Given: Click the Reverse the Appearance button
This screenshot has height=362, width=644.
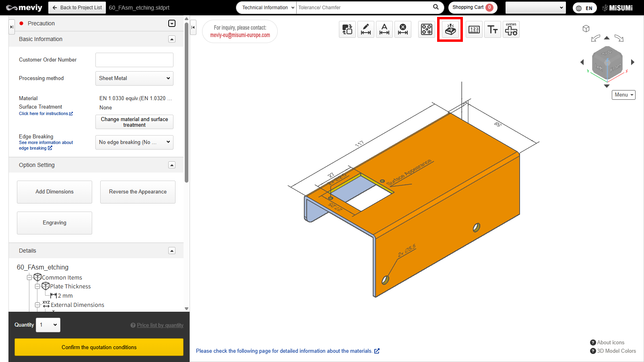Looking at the screenshot, I should click(x=138, y=192).
